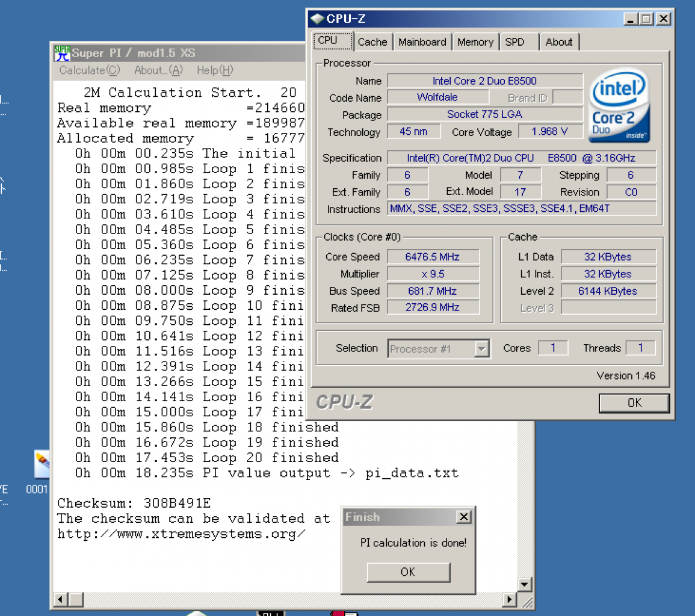Click the Rated FSB value '2726.9 MHz'

(433, 307)
